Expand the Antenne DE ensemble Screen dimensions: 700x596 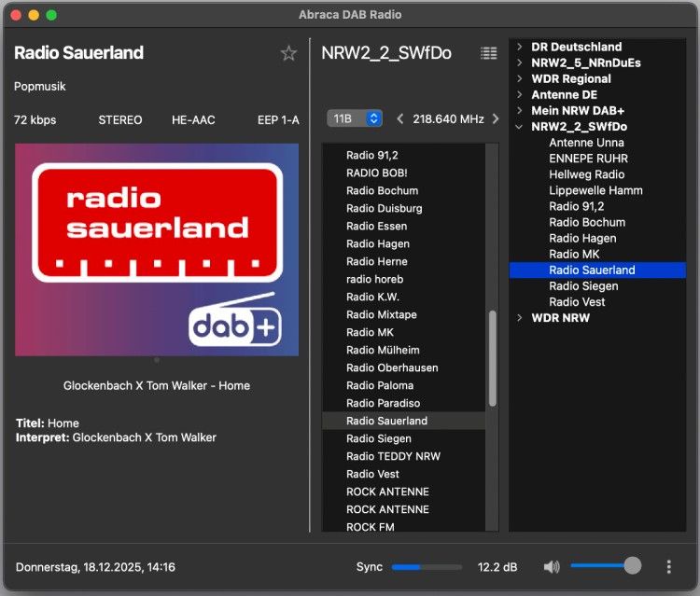(x=520, y=95)
